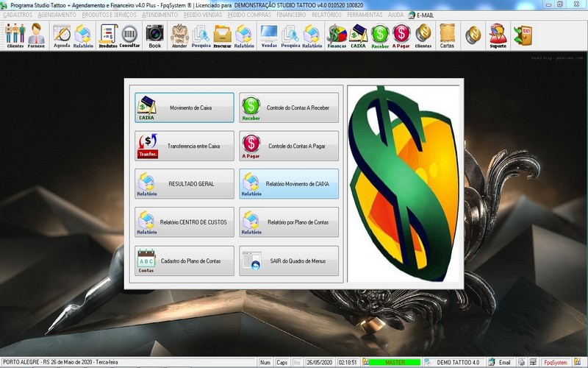
Task: Click the Consultar barcode icon
Action: 130,35
